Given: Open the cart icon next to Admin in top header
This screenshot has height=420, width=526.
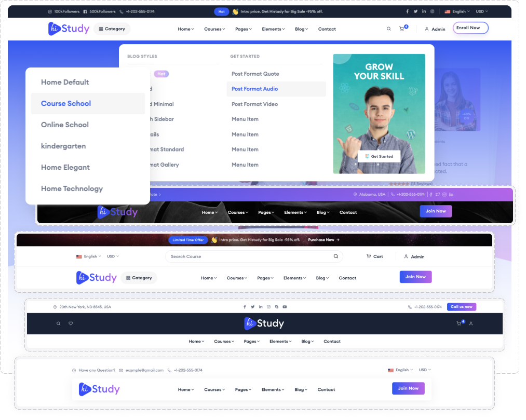Looking at the screenshot, I should click(402, 29).
